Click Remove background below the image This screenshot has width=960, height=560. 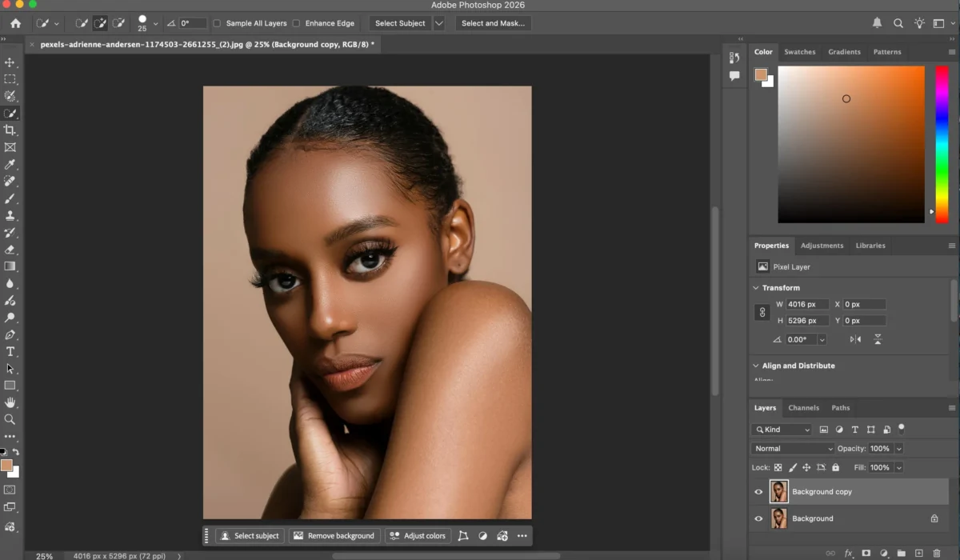pyautogui.click(x=334, y=535)
